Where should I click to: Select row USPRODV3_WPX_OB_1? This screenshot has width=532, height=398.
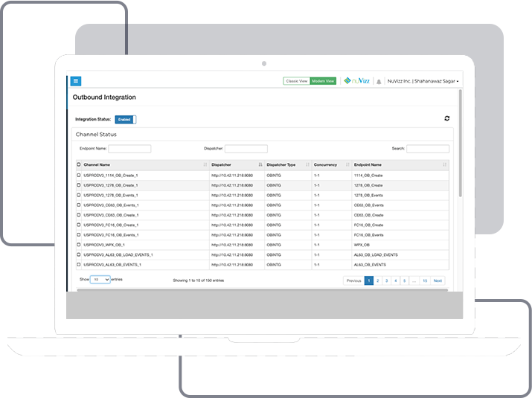79,245
